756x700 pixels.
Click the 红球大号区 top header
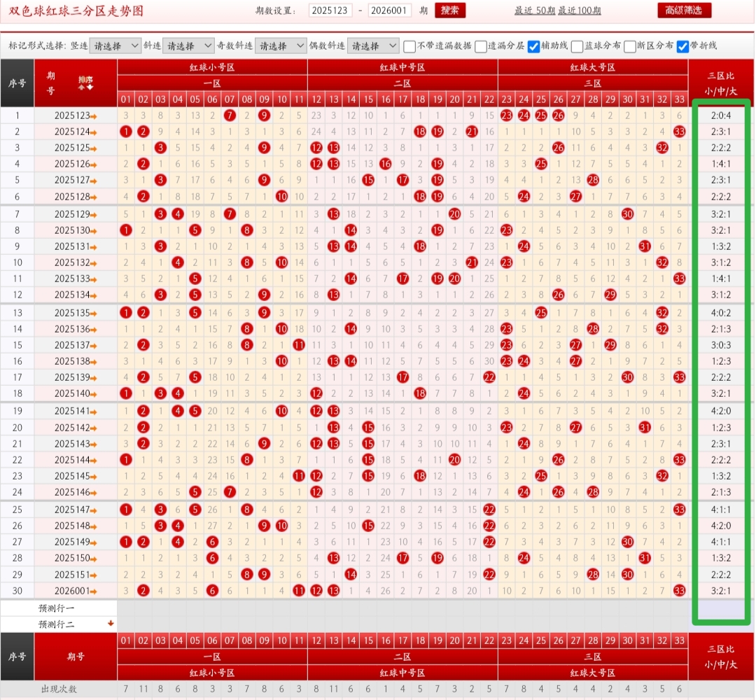[x=593, y=67]
